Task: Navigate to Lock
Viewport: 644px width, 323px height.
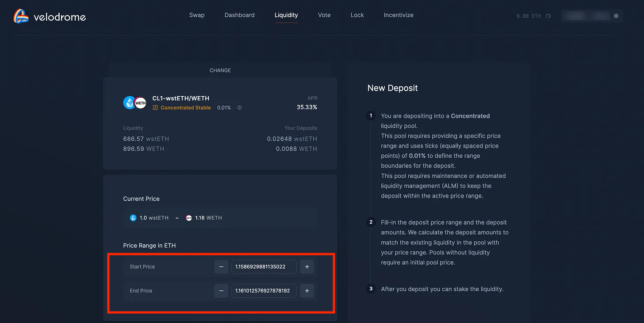Action: (357, 15)
